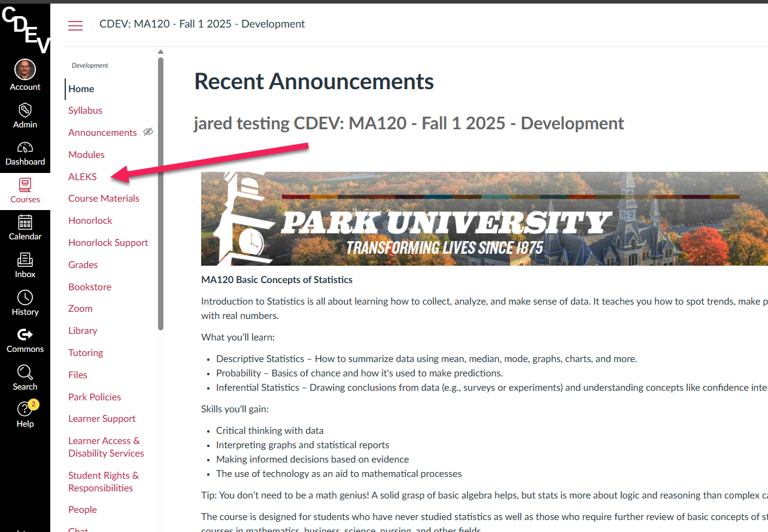This screenshot has height=532, width=768.
Task: Open the Syllabus course link
Action: click(x=85, y=110)
